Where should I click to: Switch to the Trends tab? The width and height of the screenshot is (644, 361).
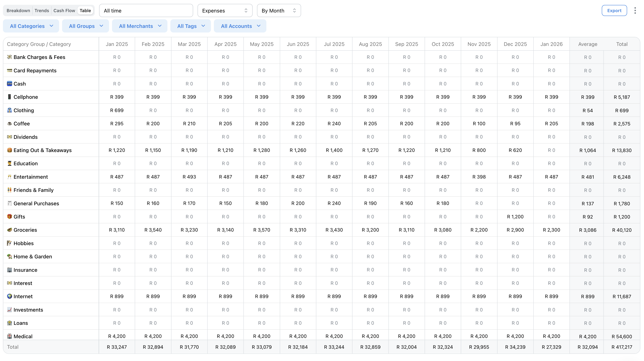(41, 10)
